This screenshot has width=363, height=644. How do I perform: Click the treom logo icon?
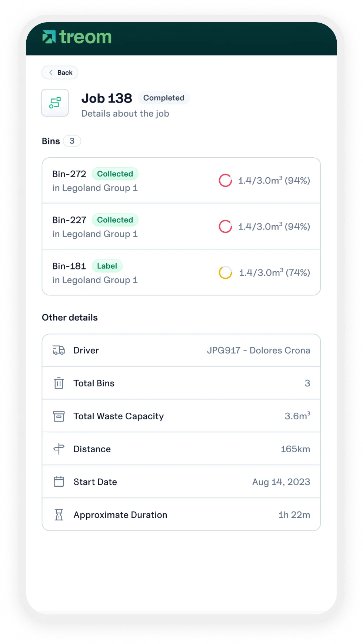(49, 37)
